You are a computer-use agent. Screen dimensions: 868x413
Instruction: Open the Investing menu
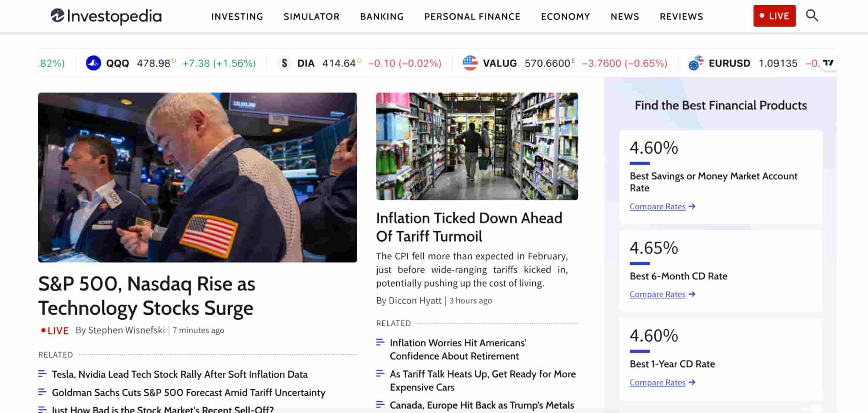tap(236, 17)
